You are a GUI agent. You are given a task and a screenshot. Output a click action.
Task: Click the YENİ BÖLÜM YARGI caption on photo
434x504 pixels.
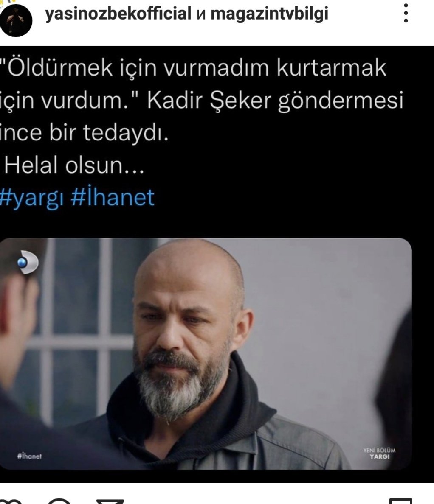(379, 453)
